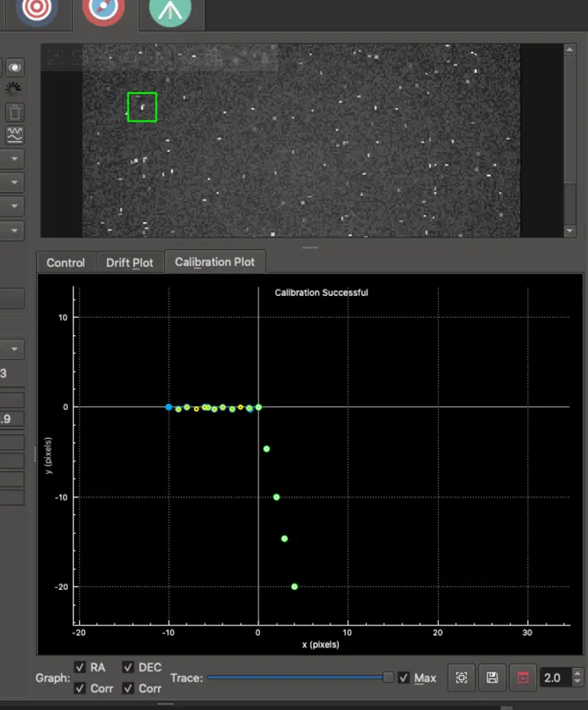Click the green guide star box
Viewport: 588px width, 710px height.
[x=142, y=107]
